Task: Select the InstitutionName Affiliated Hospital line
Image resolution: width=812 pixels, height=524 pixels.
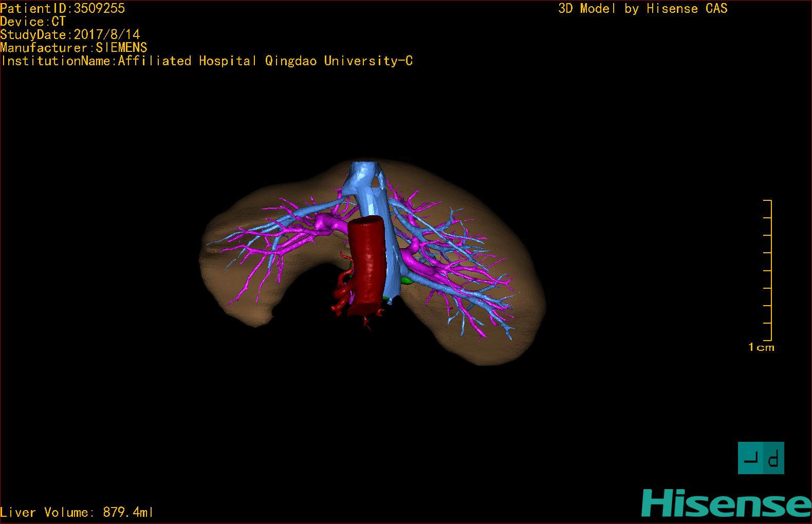Action: 207,61
